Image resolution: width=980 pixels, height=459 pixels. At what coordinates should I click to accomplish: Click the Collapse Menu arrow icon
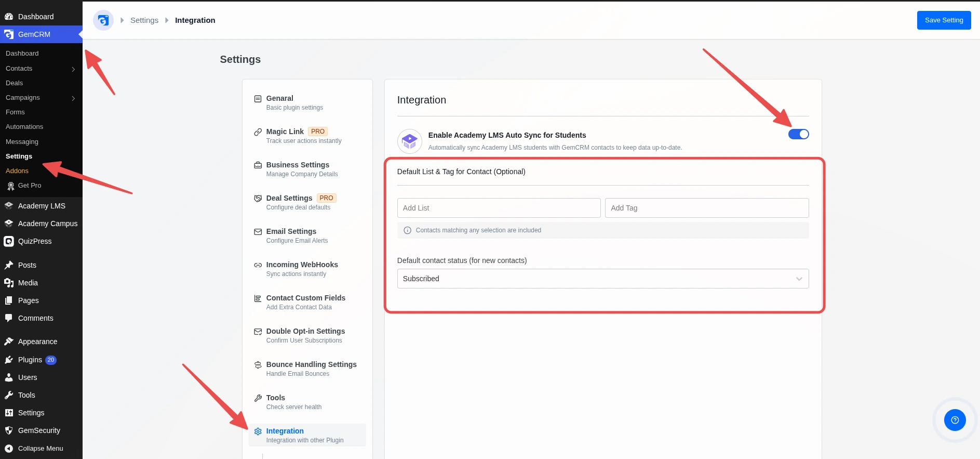[x=9, y=449]
